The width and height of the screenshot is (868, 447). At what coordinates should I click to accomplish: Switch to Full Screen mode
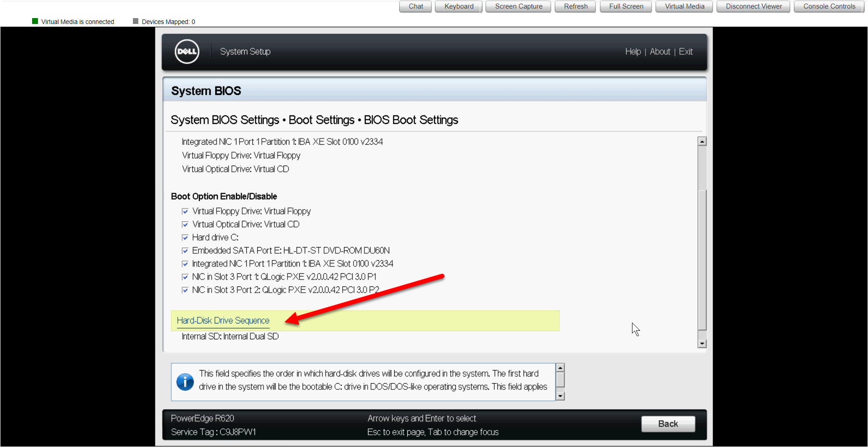click(626, 6)
